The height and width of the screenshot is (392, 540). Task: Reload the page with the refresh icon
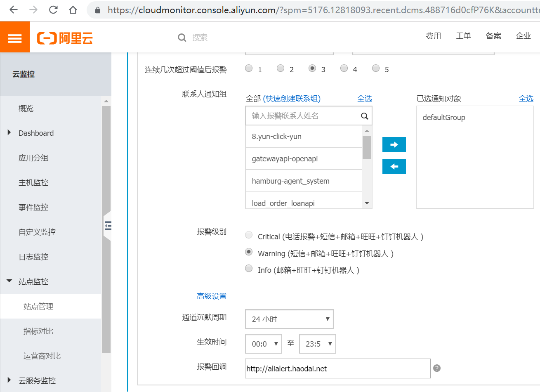click(53, 9)
